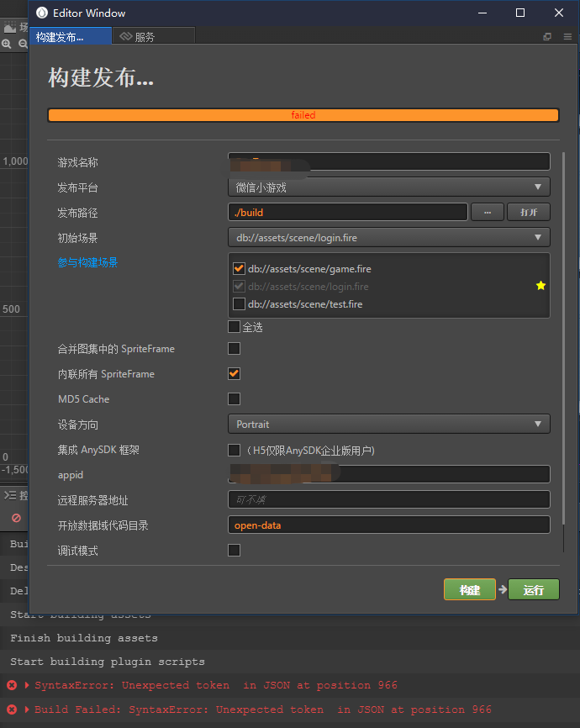Enable the 调试模式 checkbox
The width and height of the screenshot is (580, 728).
pyautogui.click(x=234, y=550)
